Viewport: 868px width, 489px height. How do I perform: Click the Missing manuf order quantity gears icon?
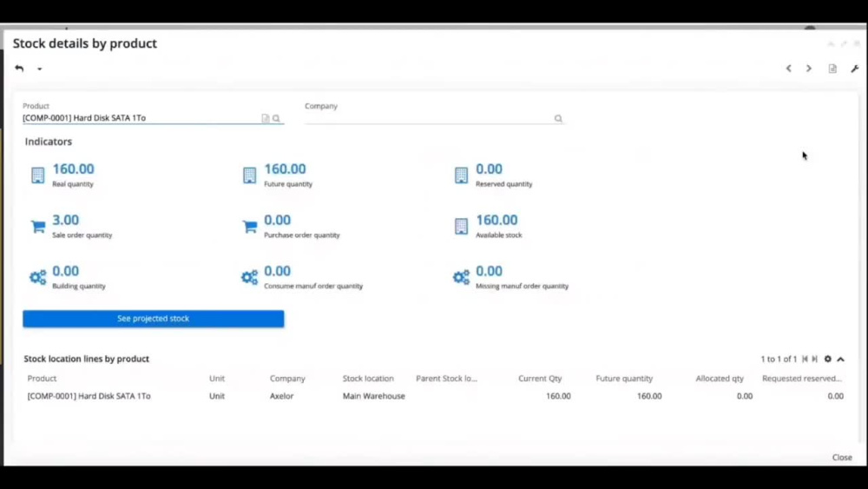[x=461, y=277]
